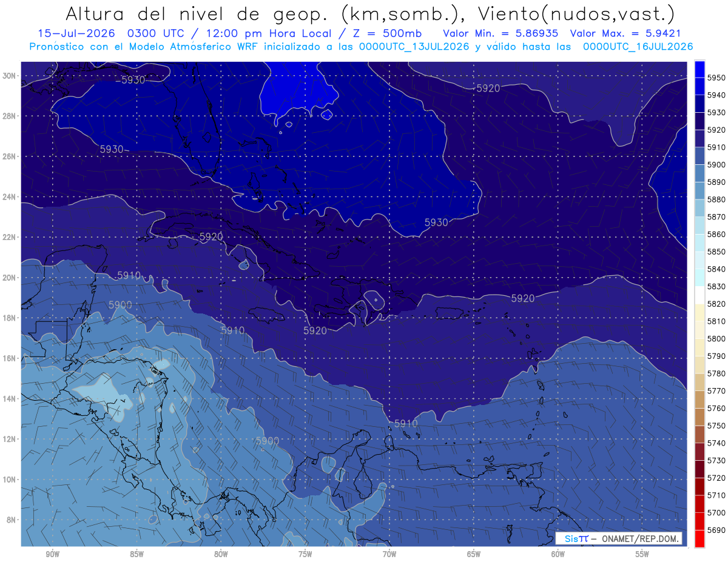
Task: Click the 5910 contour label south of Jamaica
Action: click(x=232, y=330)
